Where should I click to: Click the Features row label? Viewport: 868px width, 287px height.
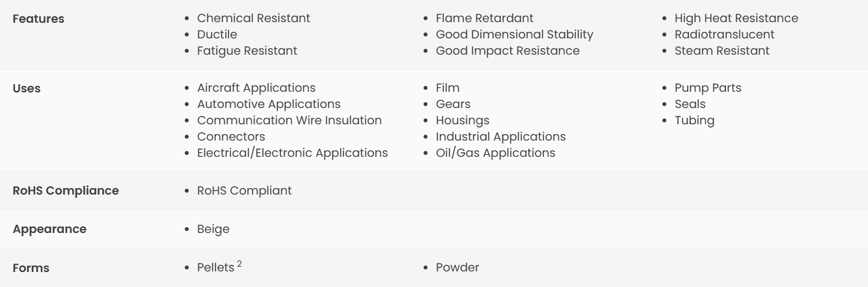pyautogui.click(x=38, y=19)
